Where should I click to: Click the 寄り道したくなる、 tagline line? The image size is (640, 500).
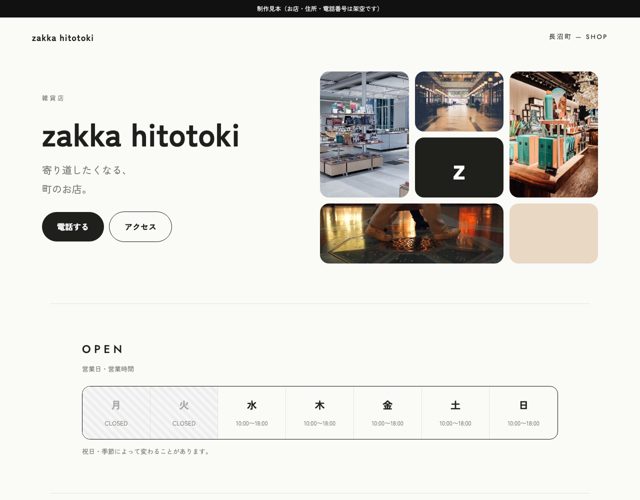pyautogui.click(x=84, y=170)
